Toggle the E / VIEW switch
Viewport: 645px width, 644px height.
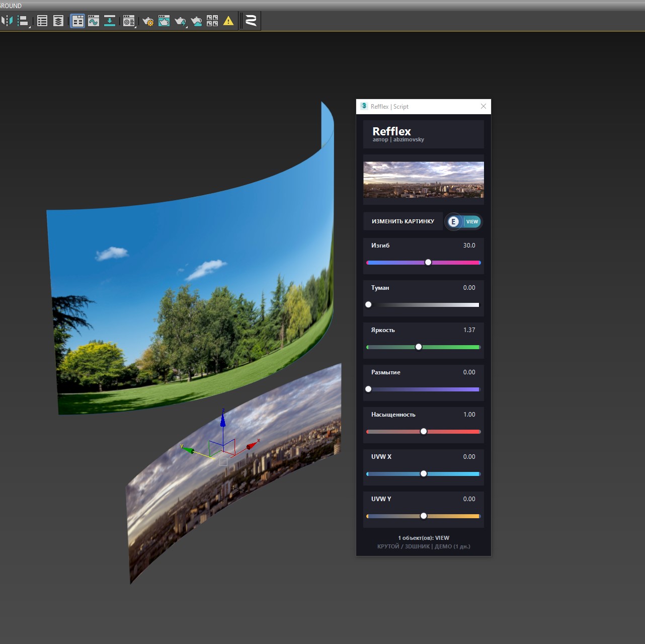coord(464,221)
